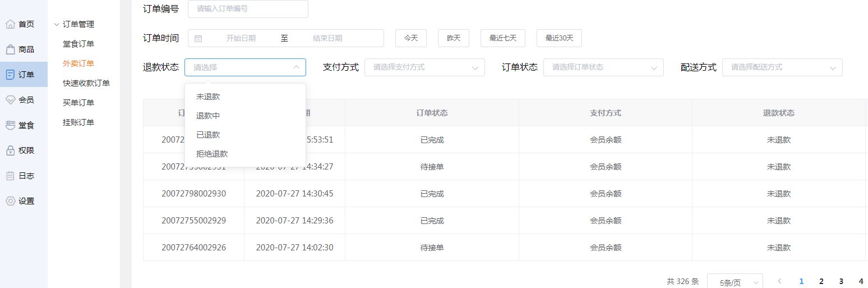Go to previous page arrow
This screenshot has height=288, width=868.
point(779,281)
